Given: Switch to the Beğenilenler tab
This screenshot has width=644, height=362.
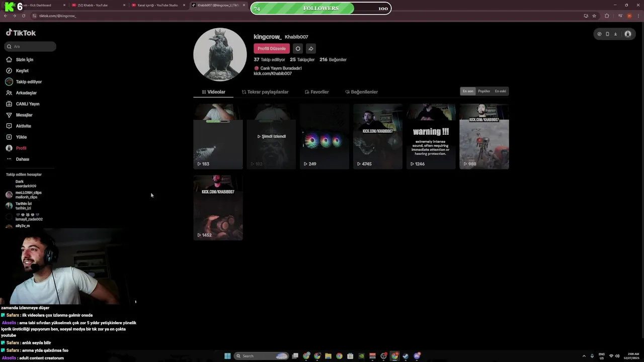Looking at the screenshot, I should pos(361,92).
